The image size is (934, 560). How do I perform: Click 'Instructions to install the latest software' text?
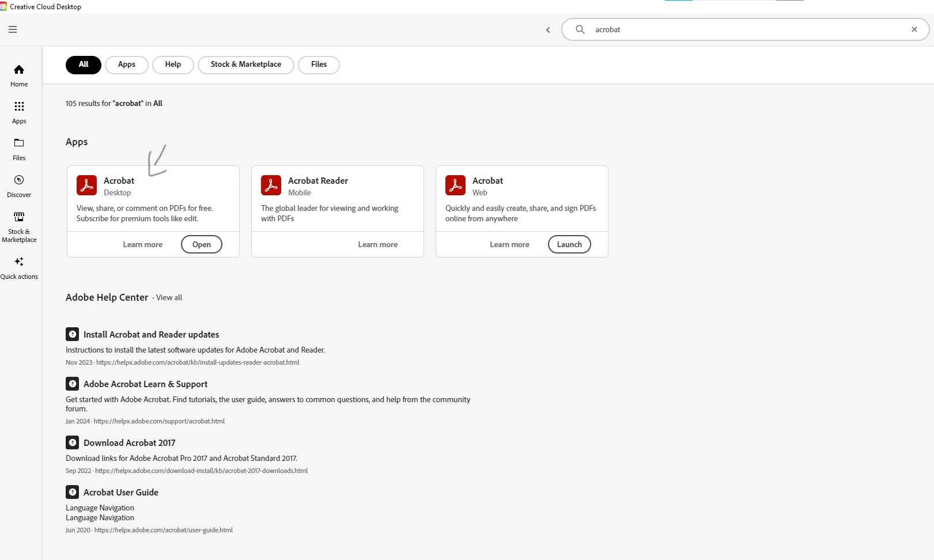click(x=195, y=350)
